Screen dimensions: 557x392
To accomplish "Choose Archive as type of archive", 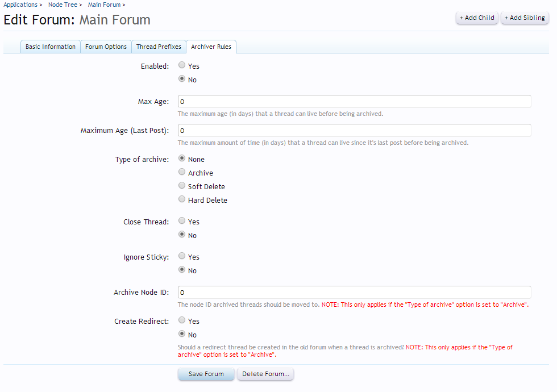I will pos(182,173).
